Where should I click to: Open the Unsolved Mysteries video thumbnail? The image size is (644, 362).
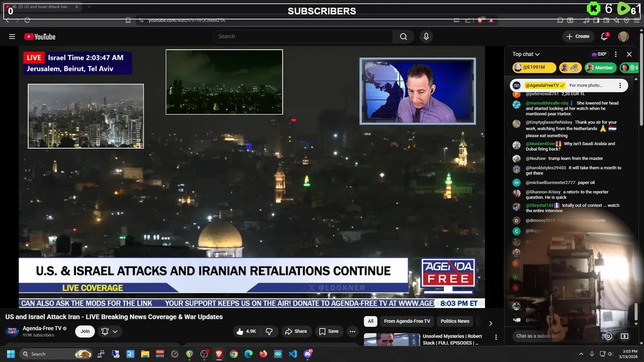click(x=392, y=339)
